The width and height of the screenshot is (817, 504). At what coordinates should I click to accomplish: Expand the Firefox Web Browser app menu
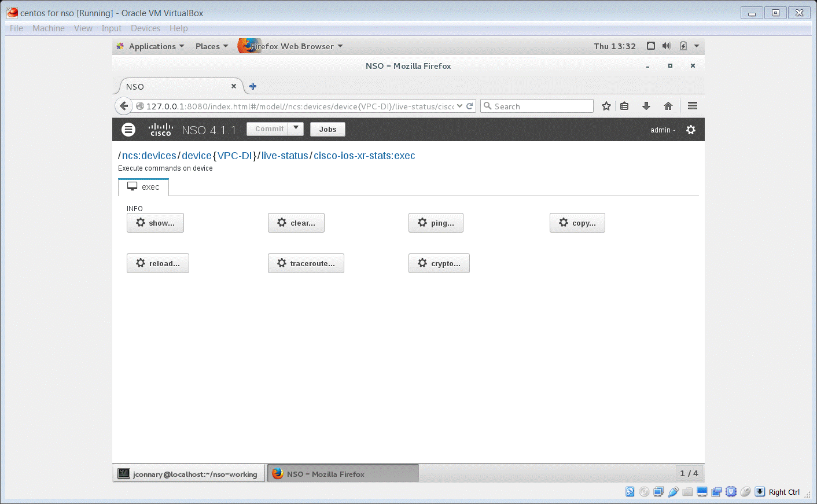coord(291,46)
